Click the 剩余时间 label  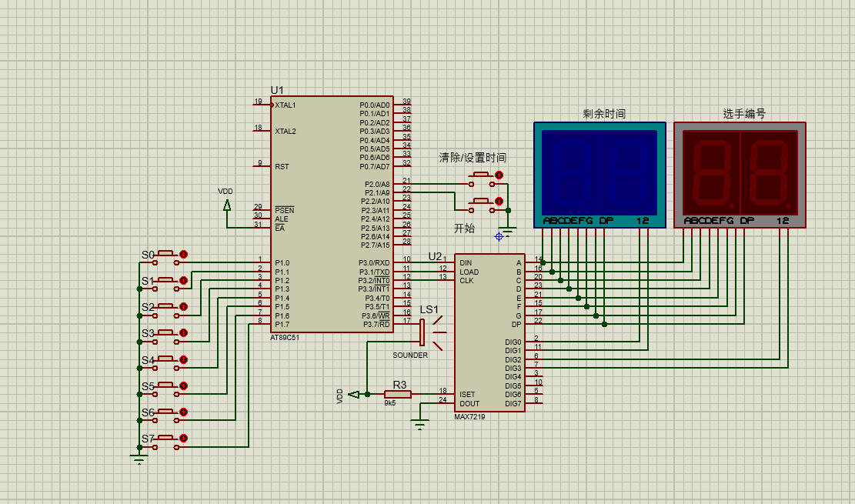[604, 114]
